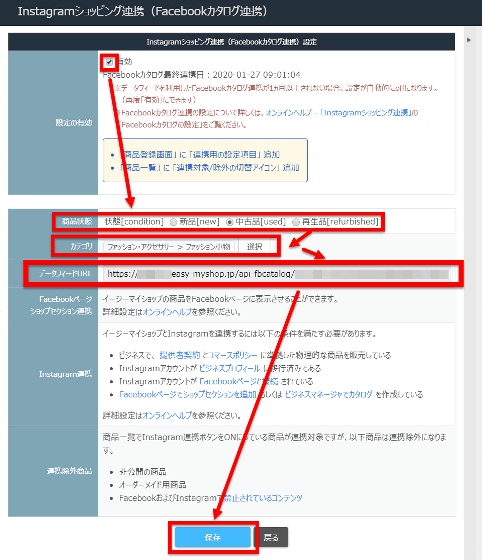Click the category field showing ファッション・アクセサリー
The height and width of the screenshot is (560, 482).
169,246
